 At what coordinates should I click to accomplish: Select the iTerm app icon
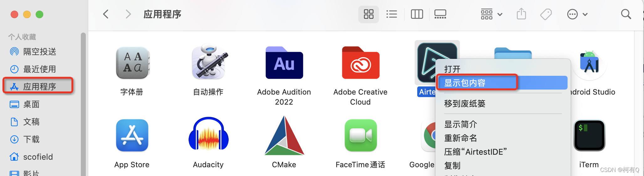(589, 135)
